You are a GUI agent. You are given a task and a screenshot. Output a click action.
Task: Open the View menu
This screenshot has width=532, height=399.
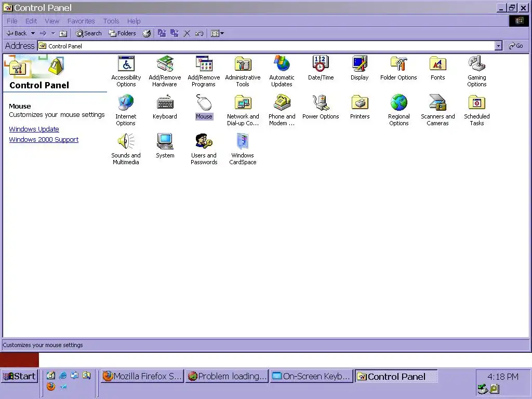[x=52, y=21]
